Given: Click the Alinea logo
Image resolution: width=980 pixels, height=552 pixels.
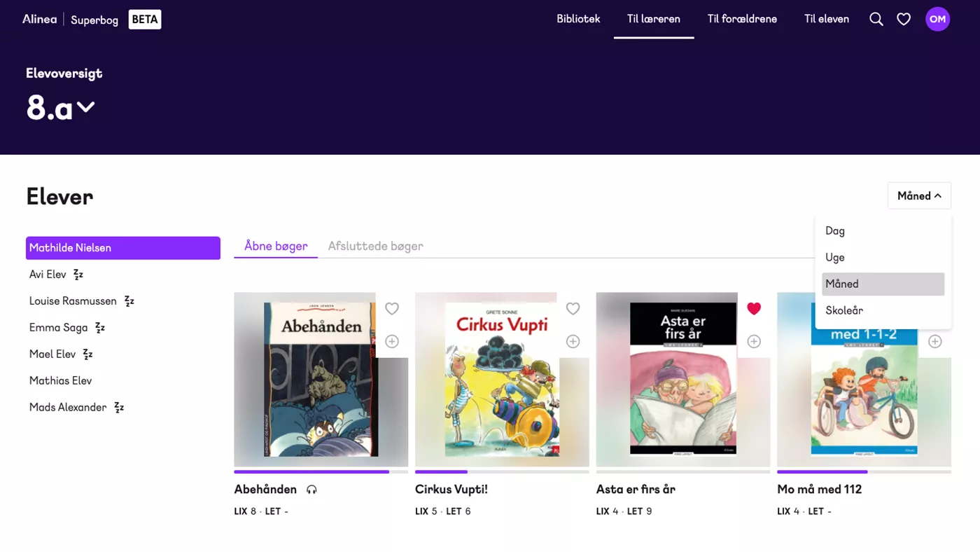Looking at the screenshot, I should (x=39, y=19).
